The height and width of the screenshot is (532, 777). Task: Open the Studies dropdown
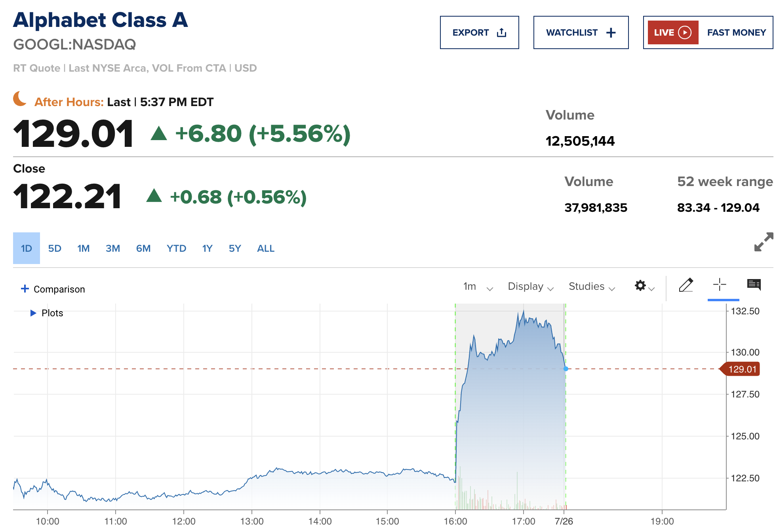coord(591,287)
